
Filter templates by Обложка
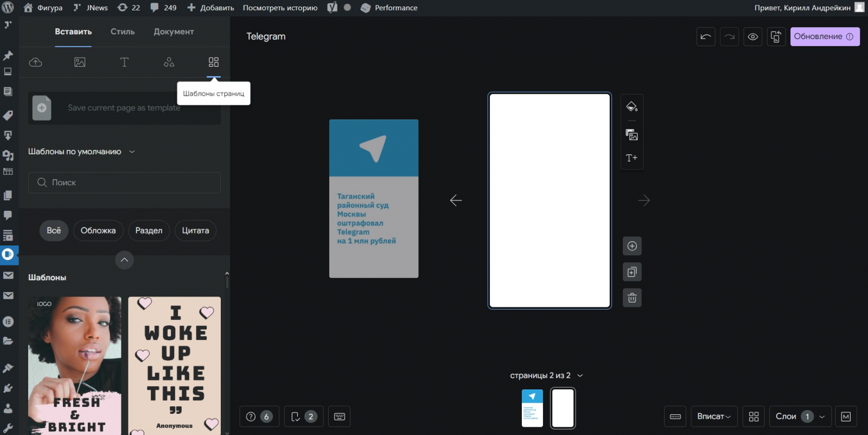[98, 230]
